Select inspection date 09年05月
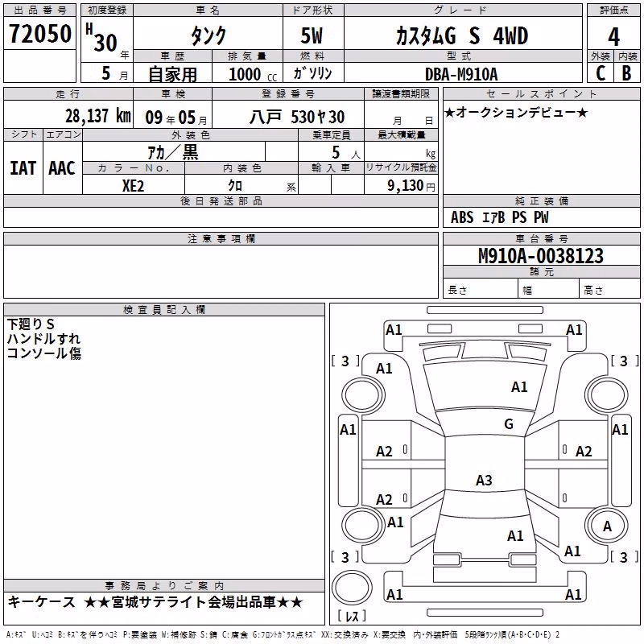Image resolution: width=644 pixels, height=644 pixels. 175,118
